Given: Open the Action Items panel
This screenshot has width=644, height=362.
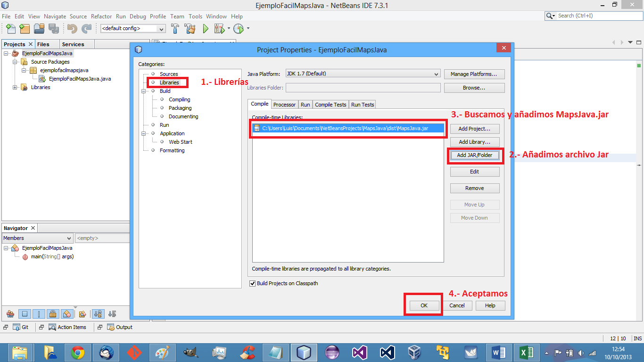Looking at the screenshot, I should point(67,327).
